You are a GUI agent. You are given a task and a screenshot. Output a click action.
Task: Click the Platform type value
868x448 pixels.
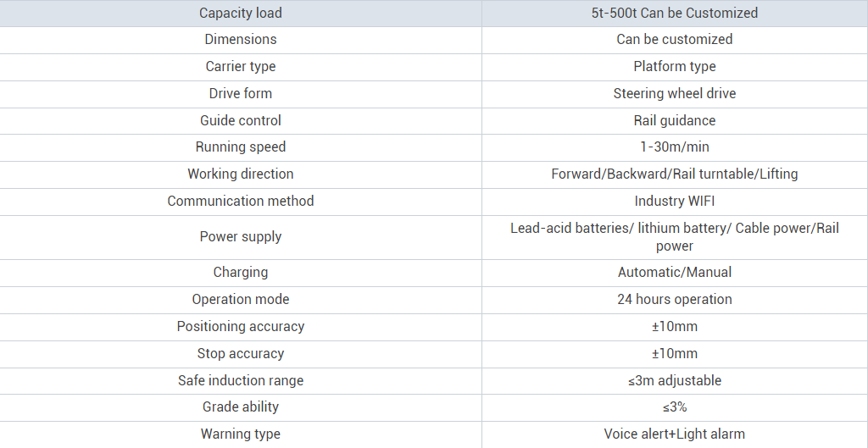675,67
